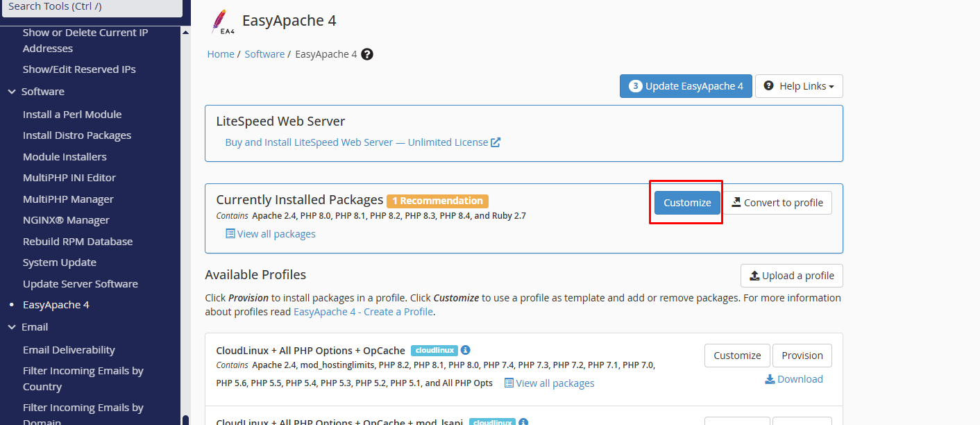The image size is (980, 425).
Task: Click the external link icon after LiteSpeed license
Action: point(496,142)
